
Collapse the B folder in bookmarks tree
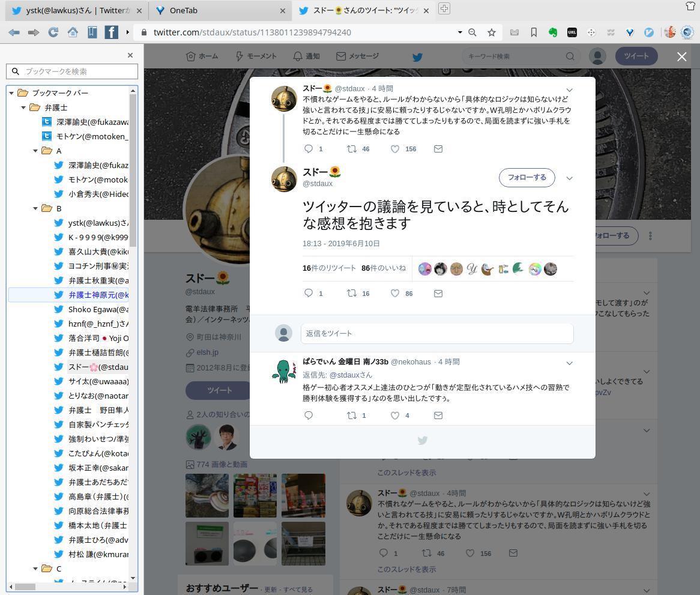[x=35, y=208]
